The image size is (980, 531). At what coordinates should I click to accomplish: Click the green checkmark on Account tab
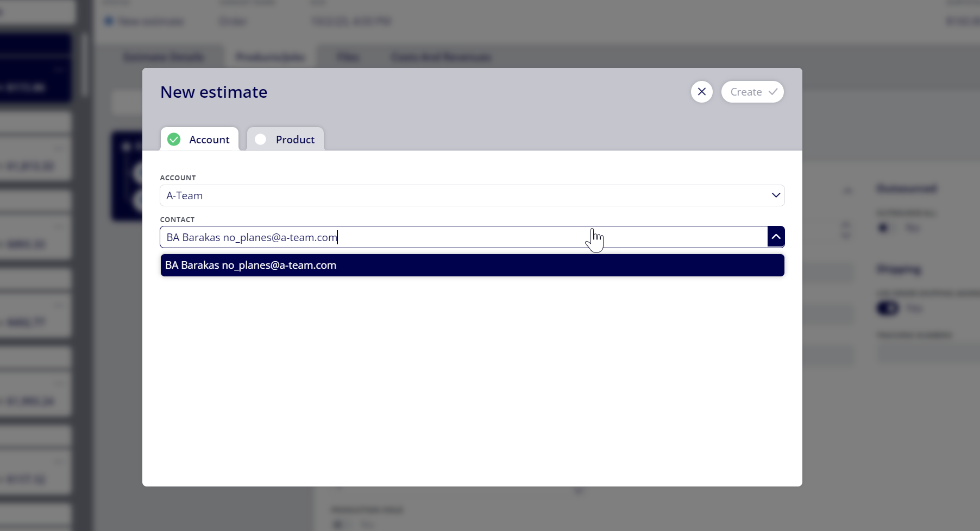coord(174,140)
